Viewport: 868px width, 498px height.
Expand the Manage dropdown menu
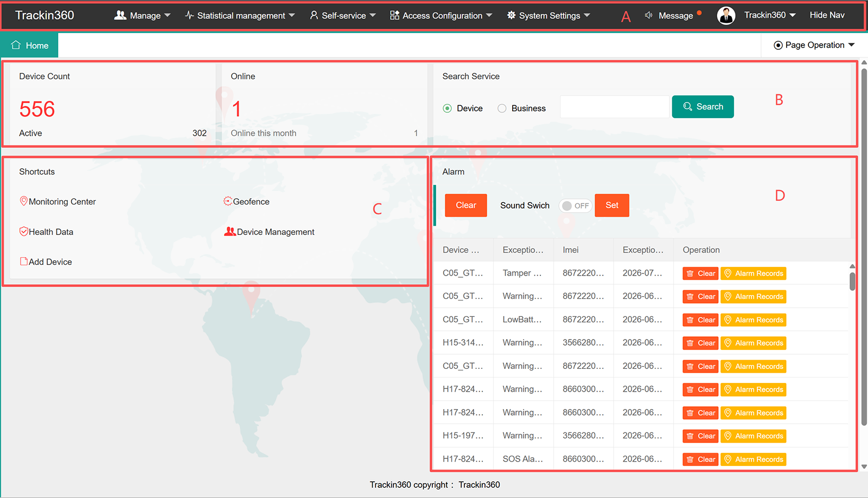pyautogui.click(x=142, y=16)
